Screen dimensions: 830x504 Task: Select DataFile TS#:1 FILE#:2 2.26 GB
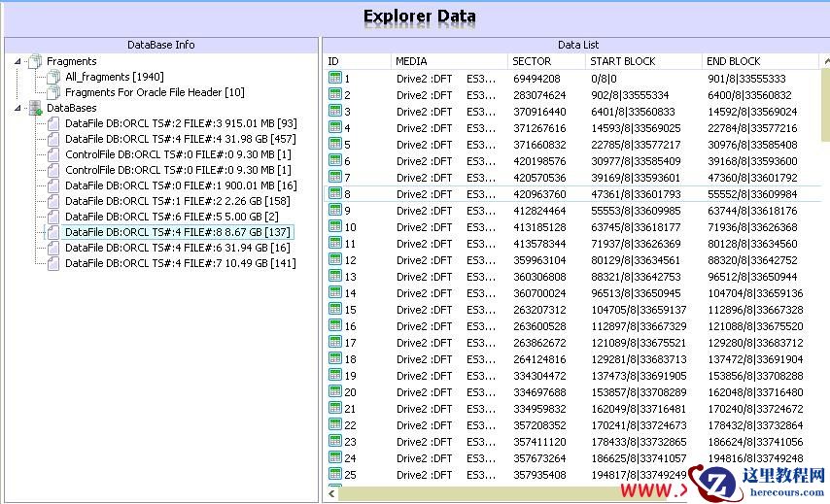tap(177, 201)
